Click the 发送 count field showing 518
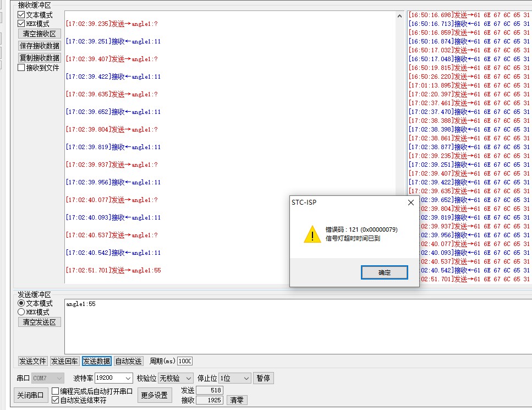This screenshot has width=532, height=410. click(x=210, y=390)
